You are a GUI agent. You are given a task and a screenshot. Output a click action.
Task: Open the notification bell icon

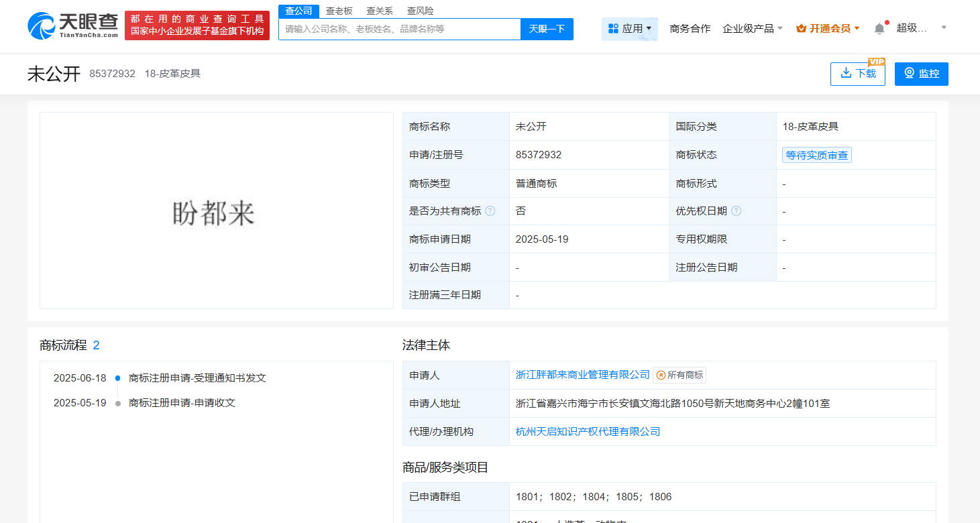879,28
